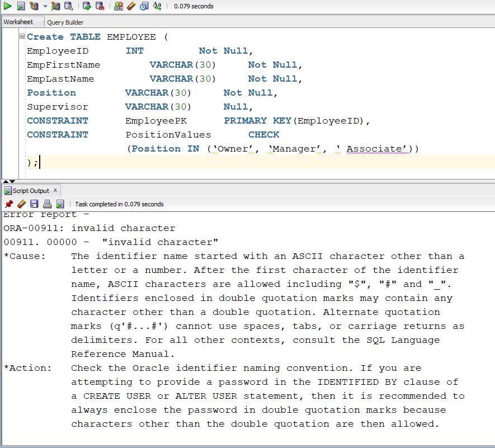Save script output with the floppy disk icon

[x=34, y=204]
